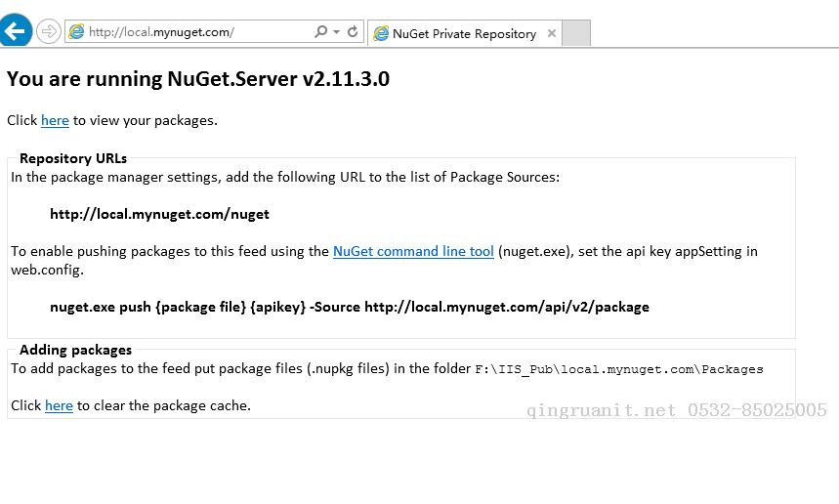Follow the 'here' link to view your packages
839x504 pixels.
[x=55, y=120]
